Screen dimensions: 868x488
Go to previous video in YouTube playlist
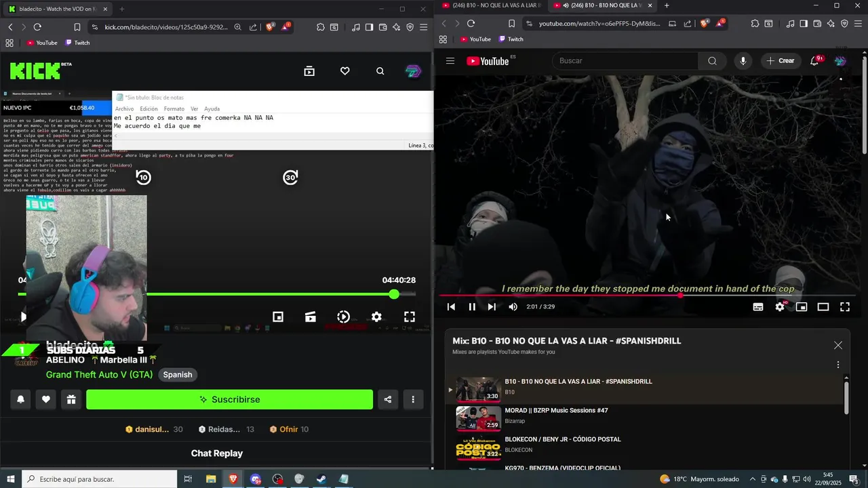[451, 307]
